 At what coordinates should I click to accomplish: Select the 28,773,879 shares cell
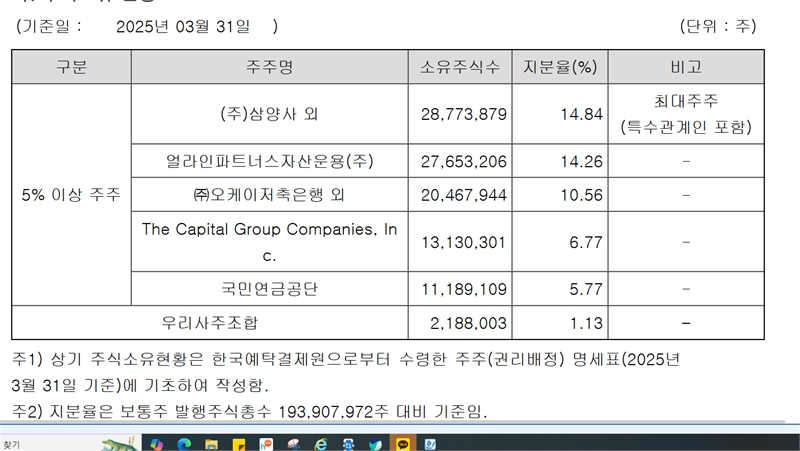[465, 114]
